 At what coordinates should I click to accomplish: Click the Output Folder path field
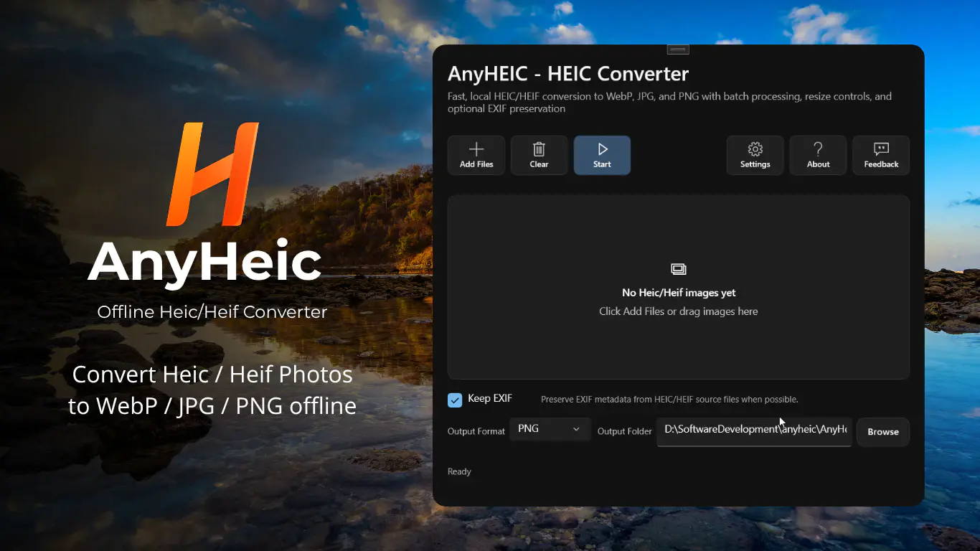pos(754,432)
